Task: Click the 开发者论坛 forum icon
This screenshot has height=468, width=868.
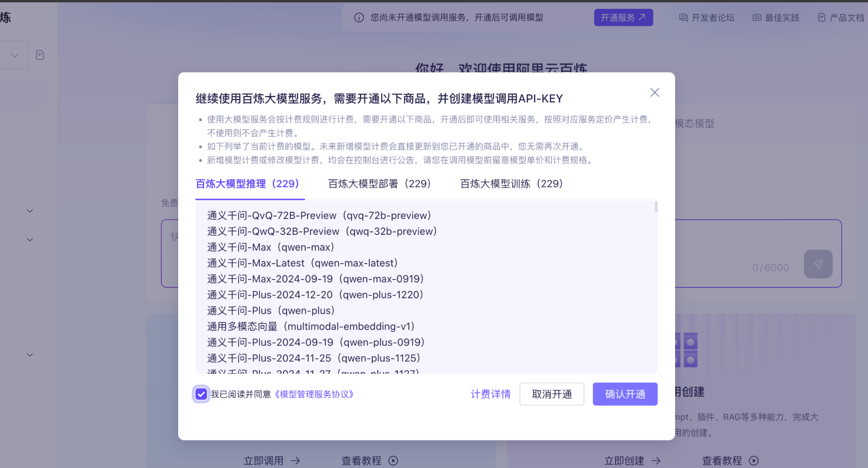Action: click(x=683, y=18)
